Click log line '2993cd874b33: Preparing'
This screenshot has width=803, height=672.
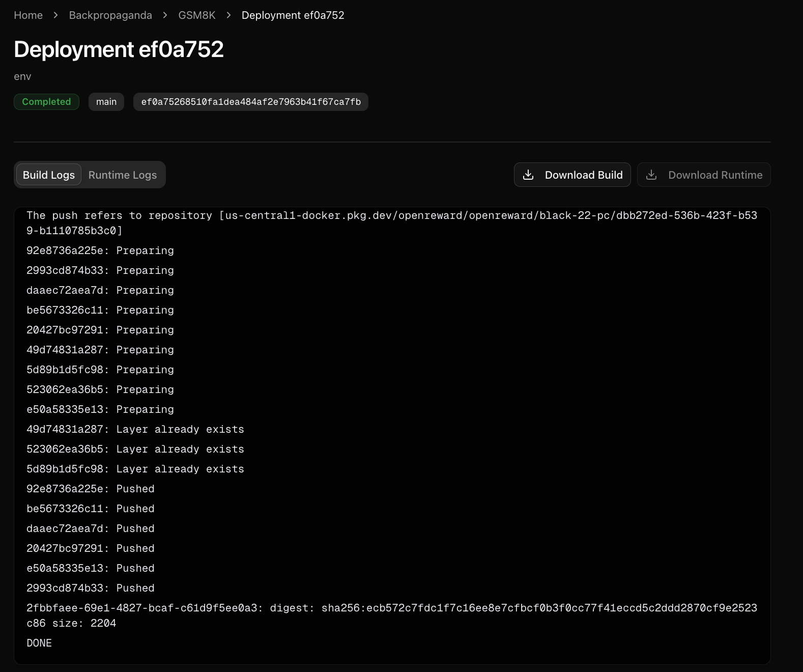(100, 270)
